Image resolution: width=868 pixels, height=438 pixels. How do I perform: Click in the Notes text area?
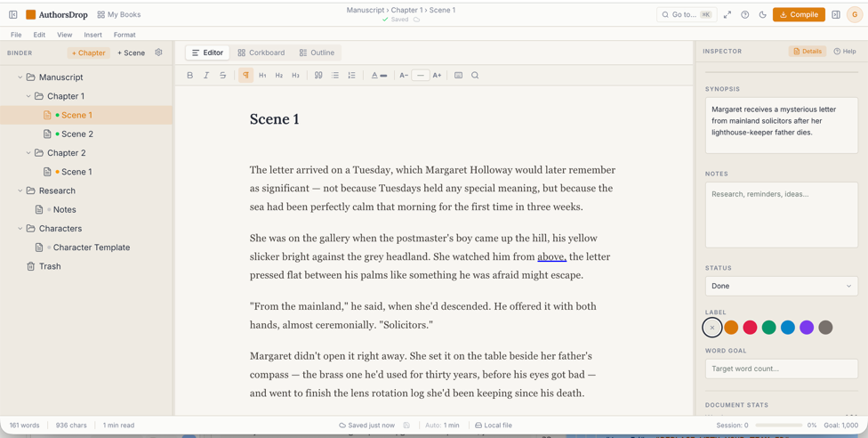click(782, 215)
